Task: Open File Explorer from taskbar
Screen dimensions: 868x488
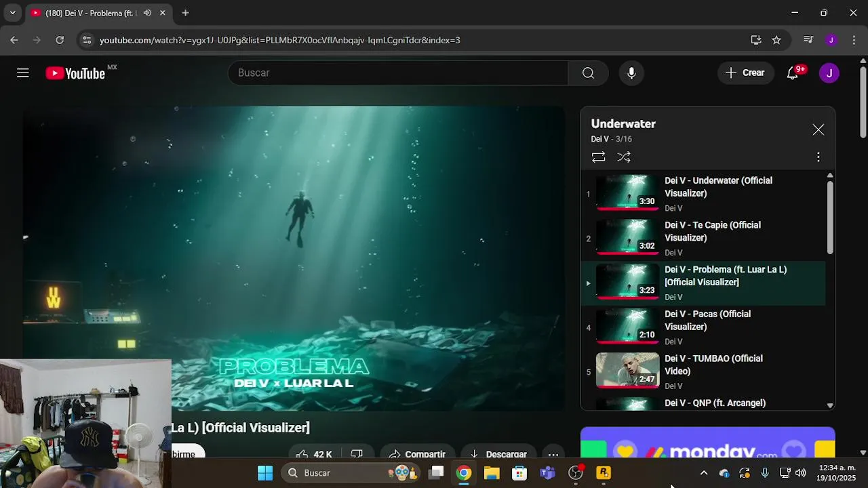Action: point(492,472)
